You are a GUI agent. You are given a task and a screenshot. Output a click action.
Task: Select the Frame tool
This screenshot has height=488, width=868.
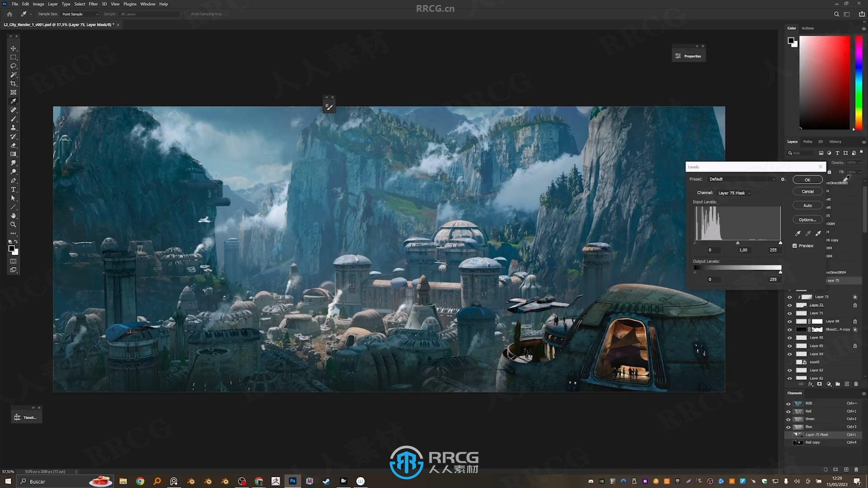[13, 92]
